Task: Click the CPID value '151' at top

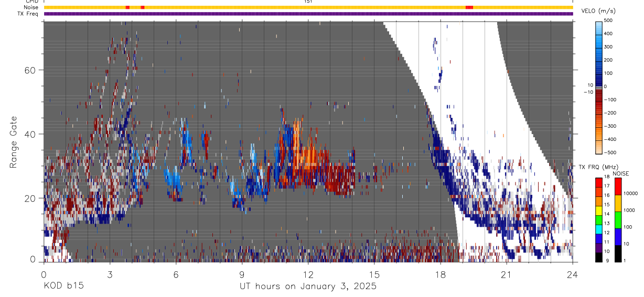Action: 308,2
